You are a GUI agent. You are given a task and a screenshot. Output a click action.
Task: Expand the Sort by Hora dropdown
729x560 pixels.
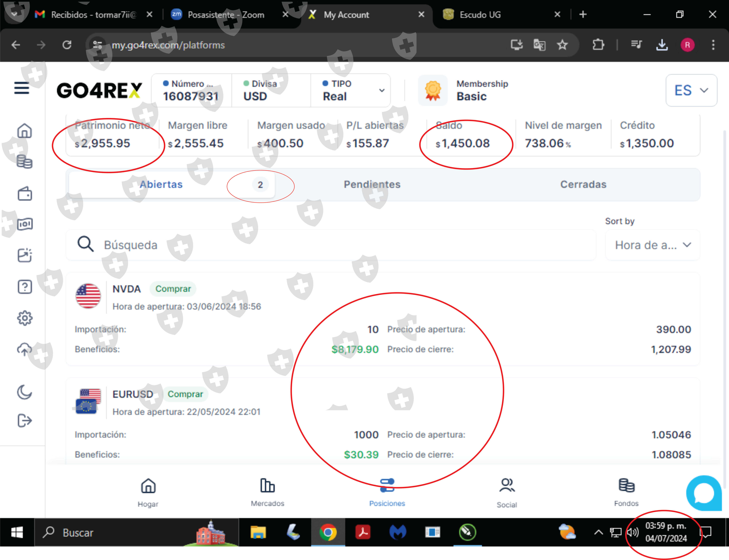click(652, 245)
